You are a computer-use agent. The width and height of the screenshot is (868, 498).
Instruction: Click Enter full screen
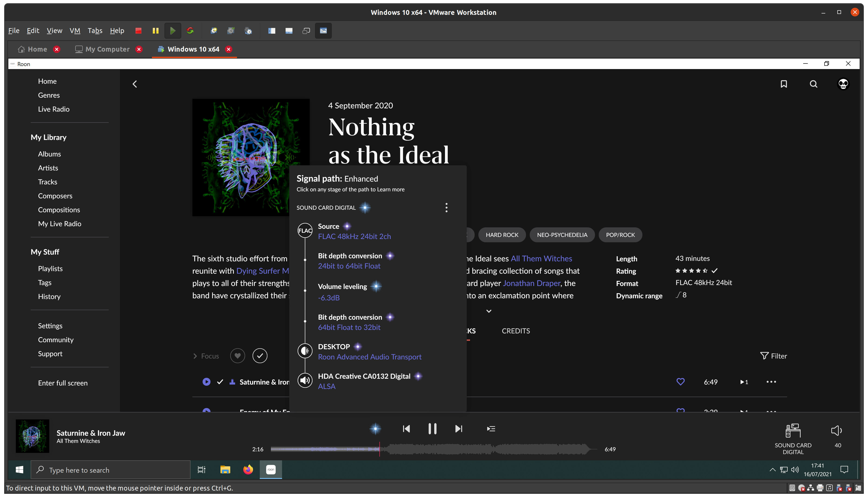[63, 383]
